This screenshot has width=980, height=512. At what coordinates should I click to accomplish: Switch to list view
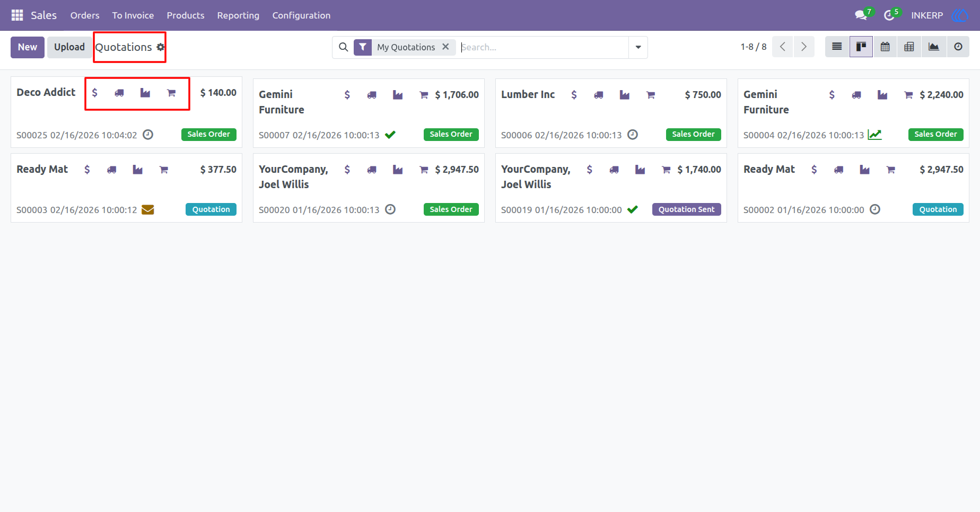[837, 47]
